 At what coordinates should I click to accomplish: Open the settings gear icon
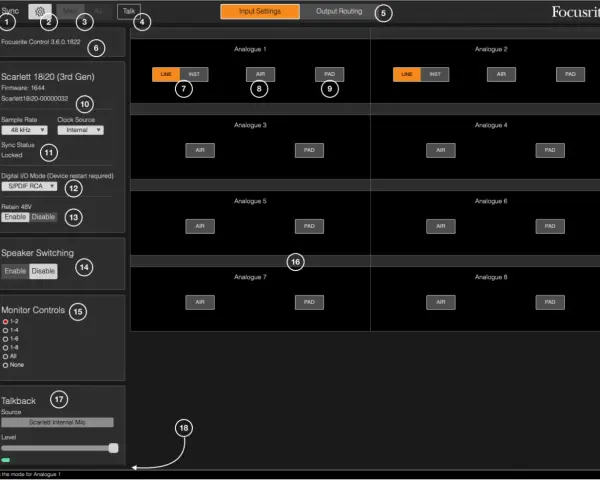[40, 11]
